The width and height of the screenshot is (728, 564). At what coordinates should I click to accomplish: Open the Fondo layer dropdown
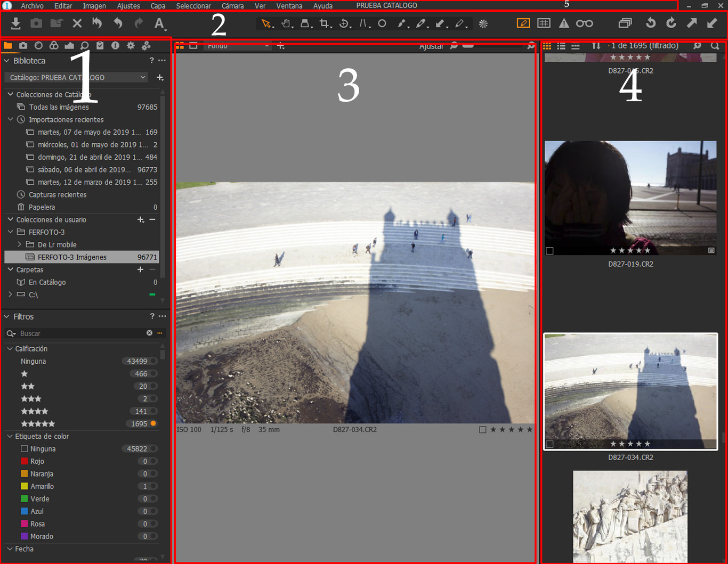[237, 46]
